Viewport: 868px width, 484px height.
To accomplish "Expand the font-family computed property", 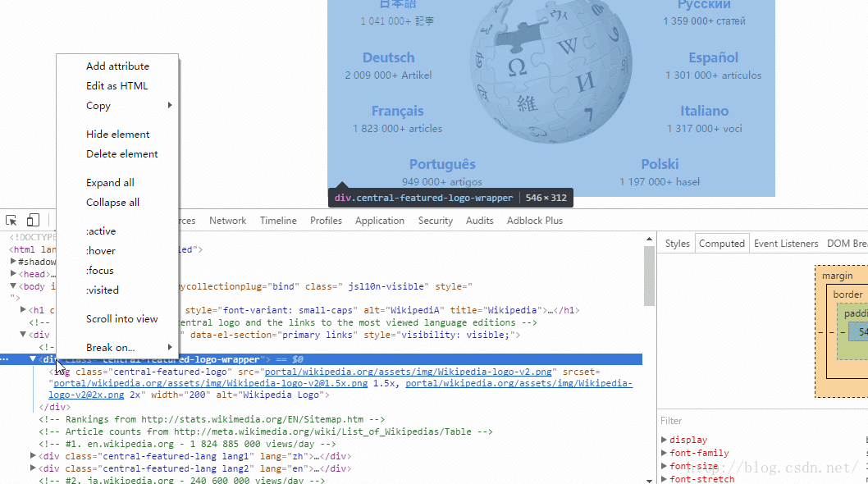I will pos(664,453).
